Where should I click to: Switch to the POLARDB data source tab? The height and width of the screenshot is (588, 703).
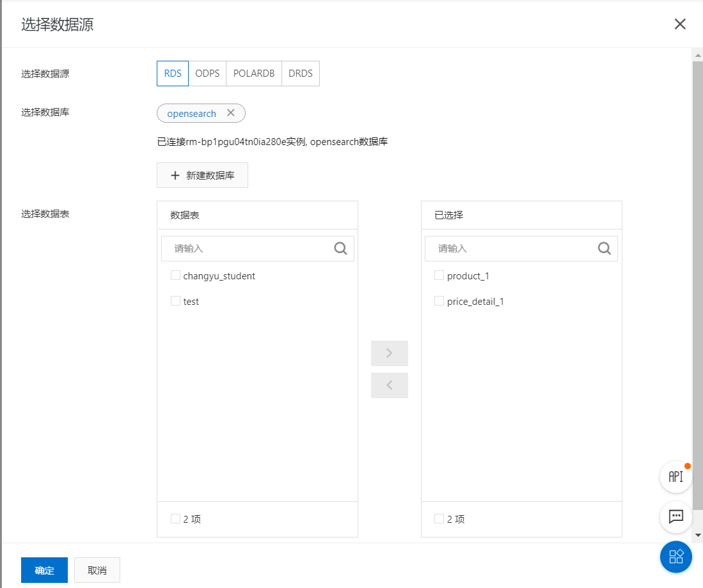coord(254,73)
